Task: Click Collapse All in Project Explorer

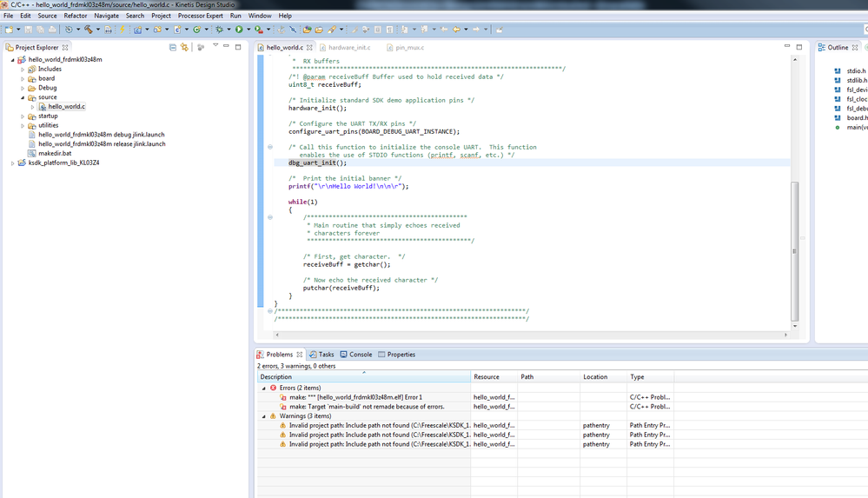Action: coord(172,47)
